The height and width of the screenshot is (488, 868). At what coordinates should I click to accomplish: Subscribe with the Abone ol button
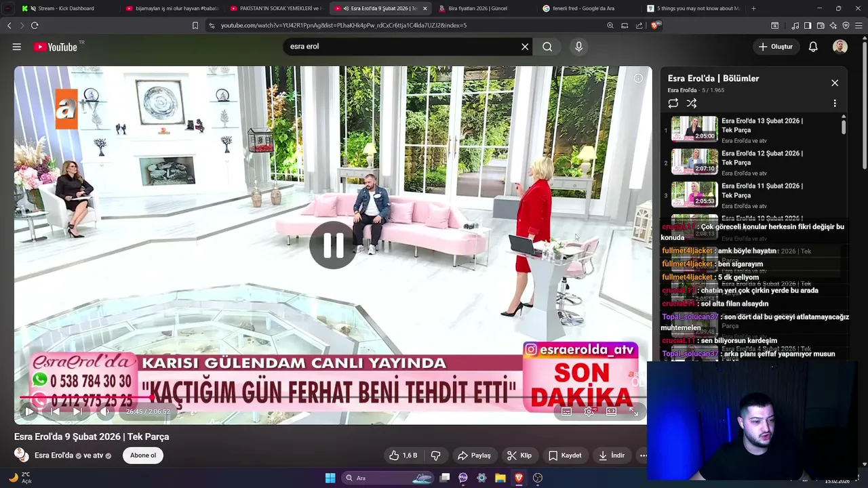(143, 455)
